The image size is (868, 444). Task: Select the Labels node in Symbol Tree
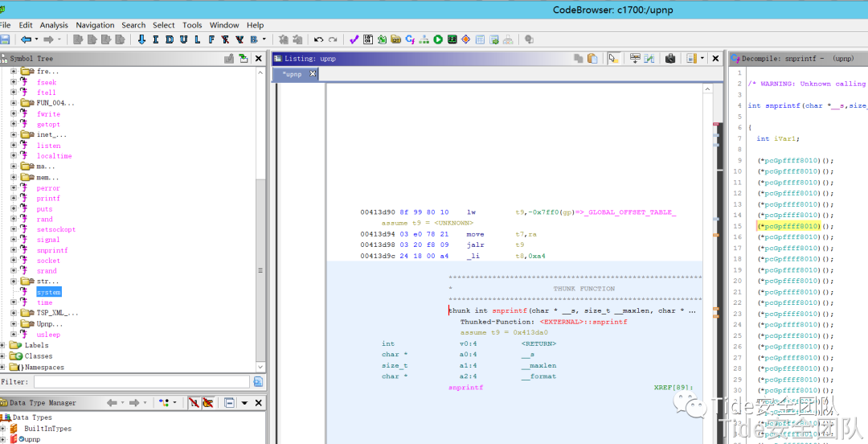[36, 345]
